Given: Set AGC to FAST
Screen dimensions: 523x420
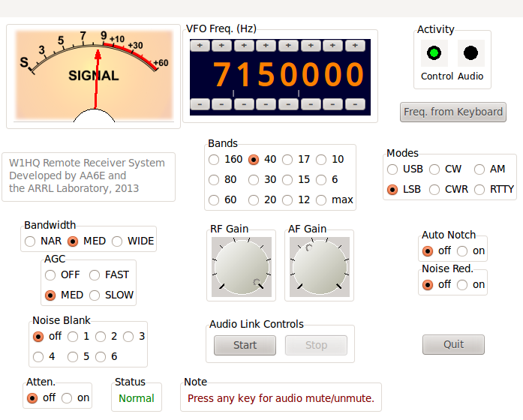Looking at the screenshot, I should coord(95,275).
